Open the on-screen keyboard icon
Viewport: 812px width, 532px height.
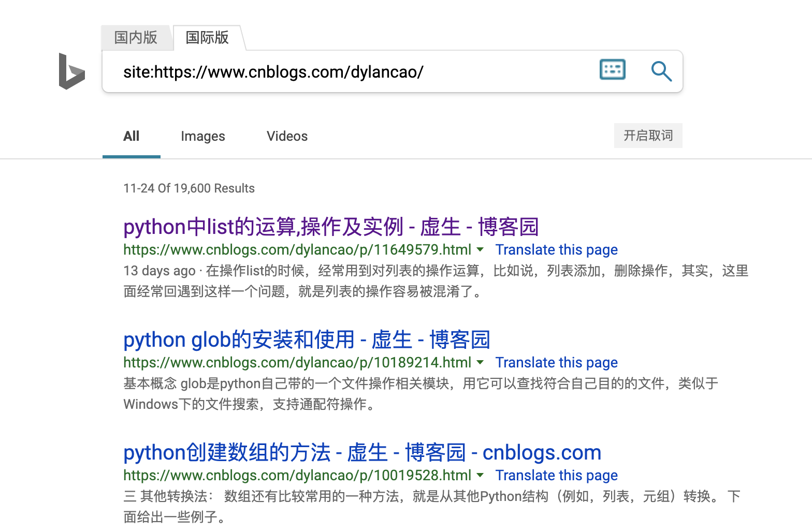coord(612,69)
